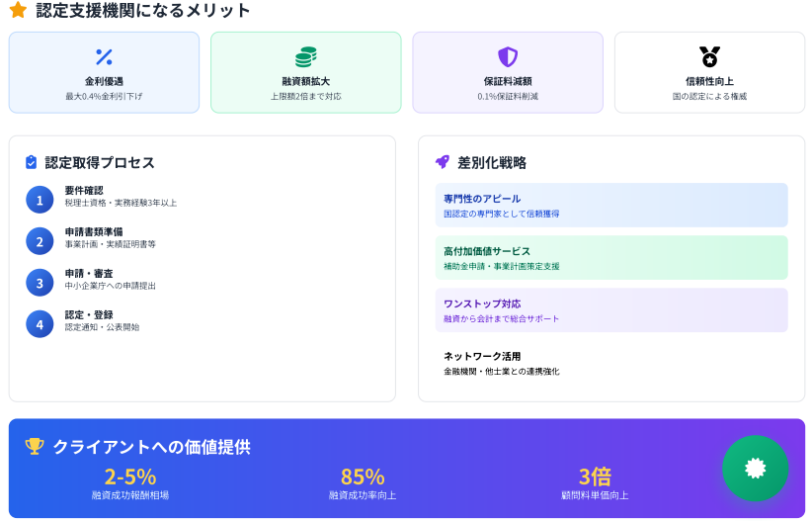This screenshot has height=521, width=812.
Task: Click 最大0.4%金利引下げ text
Action: [x=104, y=97]
